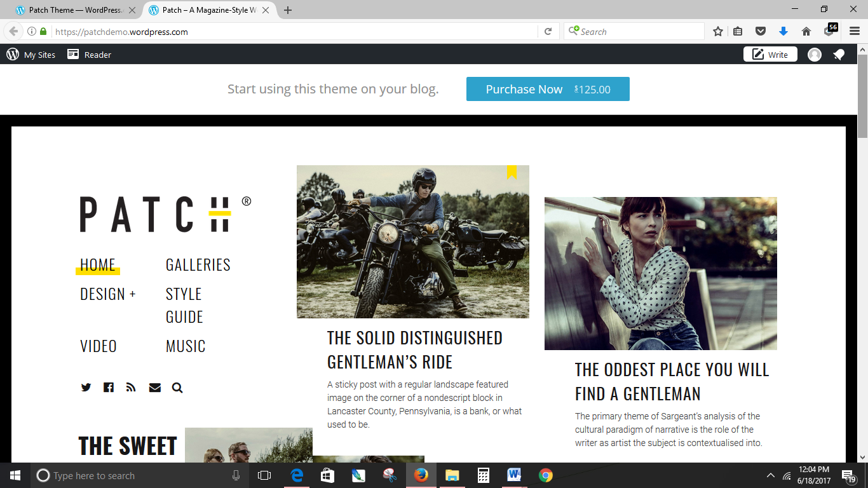The width and height of the screenshot is (868, 488).
Task: Click the Purchase Now button
Action: pos(548,89)
